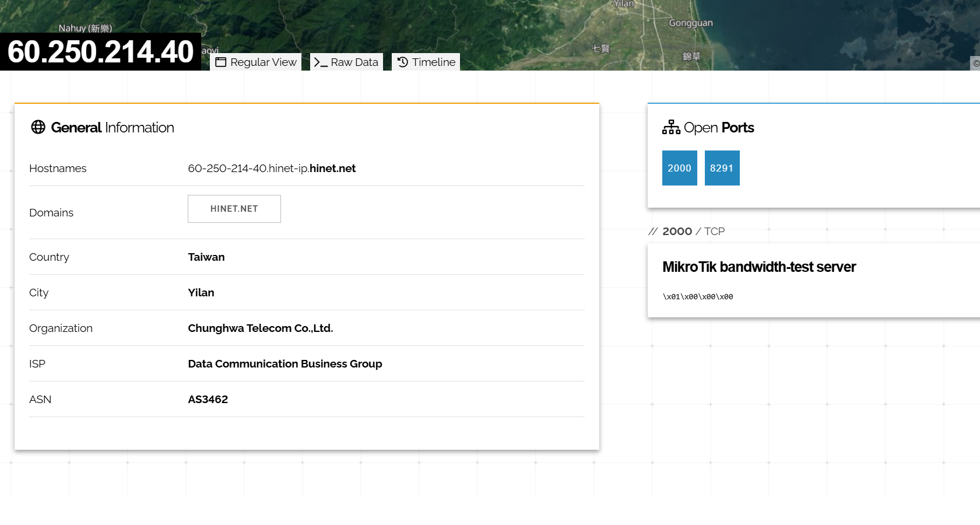This screenshot has width=980, height=525.
Task: Click the 60-250-214-40.hinet-ip.hinet.net hostname
Action: pos(271,169)
